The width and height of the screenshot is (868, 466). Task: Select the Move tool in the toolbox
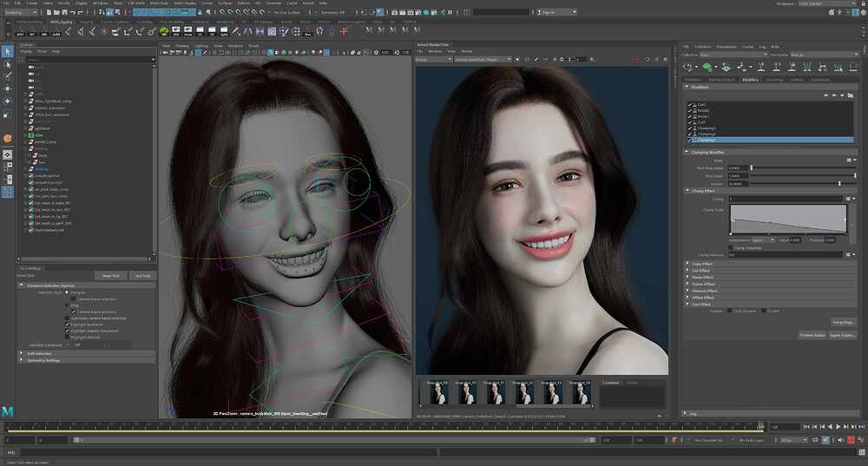pyautogui.click(x=7, y=89)
